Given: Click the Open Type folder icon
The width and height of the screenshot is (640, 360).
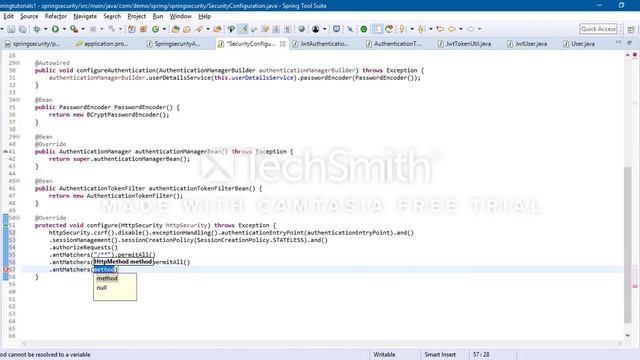Looking at the screenshot, I should click(x=176, y=29).
